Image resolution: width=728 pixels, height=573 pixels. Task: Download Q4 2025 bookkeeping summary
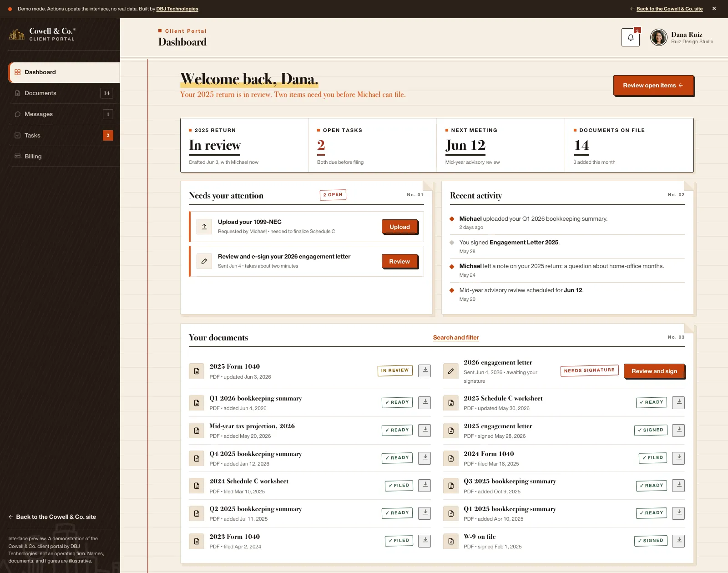(x=425, y=458)
